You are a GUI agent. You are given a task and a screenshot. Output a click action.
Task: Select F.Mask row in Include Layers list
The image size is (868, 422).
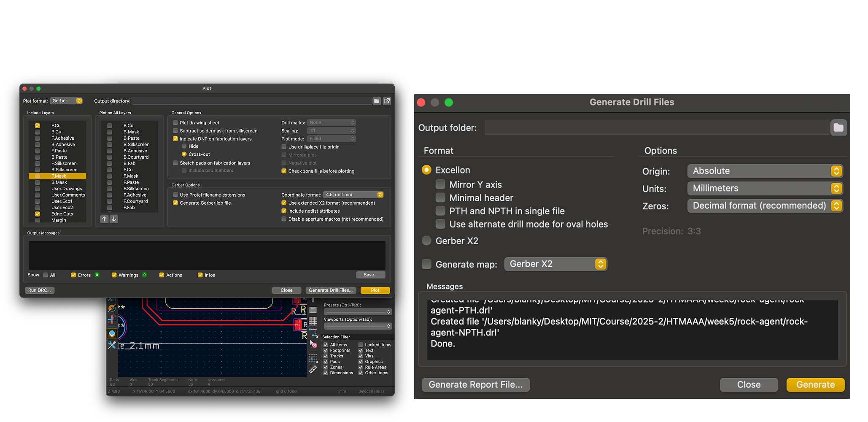click(59, 176)
